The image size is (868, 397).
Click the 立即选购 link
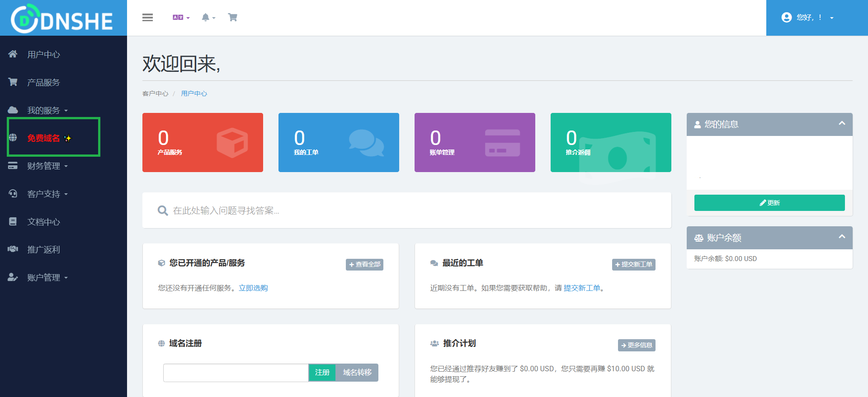253,288
